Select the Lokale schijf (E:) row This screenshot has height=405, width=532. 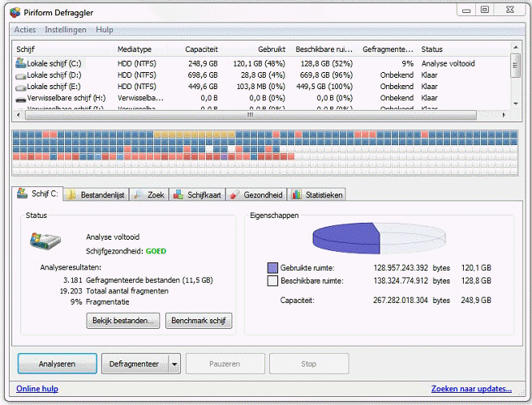point(261,87)
